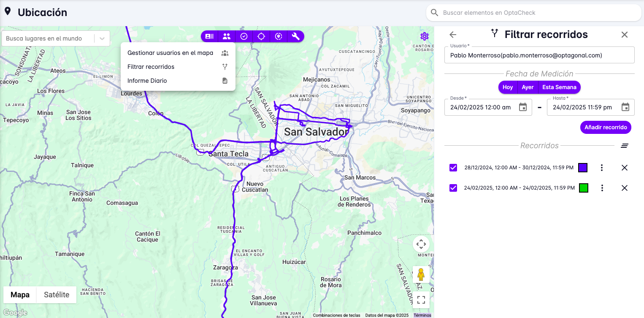The width and height of the screenshot is (644, 318).
Task: Open the Desde date calendar picker
Action: click(x=523, y=107)
